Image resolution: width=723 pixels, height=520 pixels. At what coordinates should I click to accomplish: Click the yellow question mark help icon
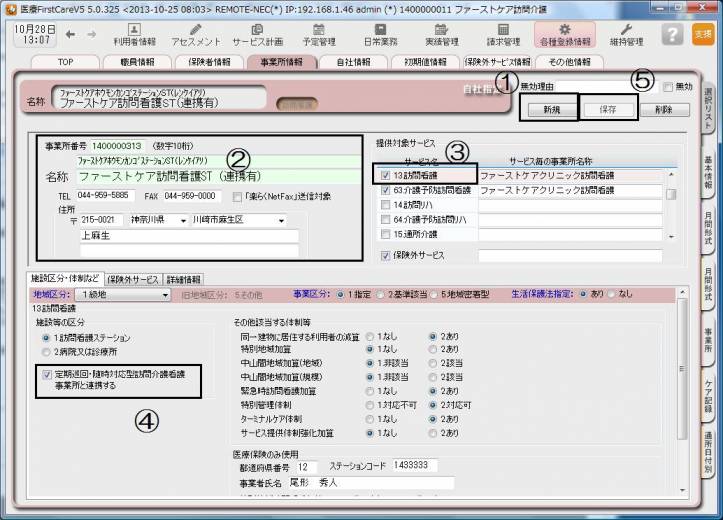tap(674, 35)
